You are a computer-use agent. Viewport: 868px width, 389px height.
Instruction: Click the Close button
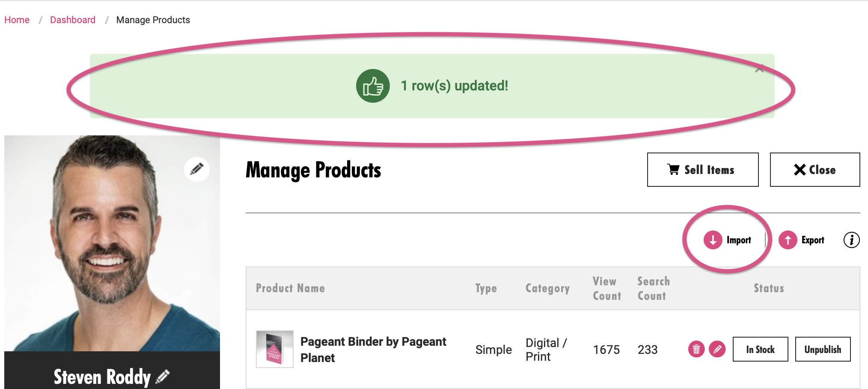pos(815,170)
